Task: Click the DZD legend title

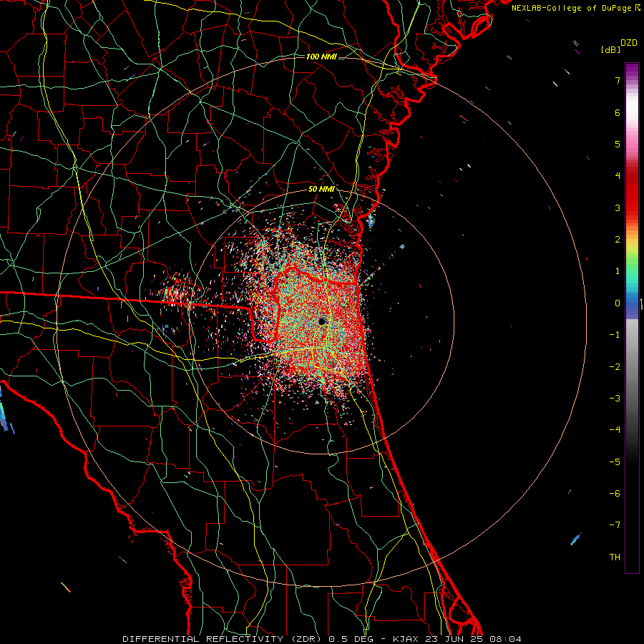Action: [629, 43]
